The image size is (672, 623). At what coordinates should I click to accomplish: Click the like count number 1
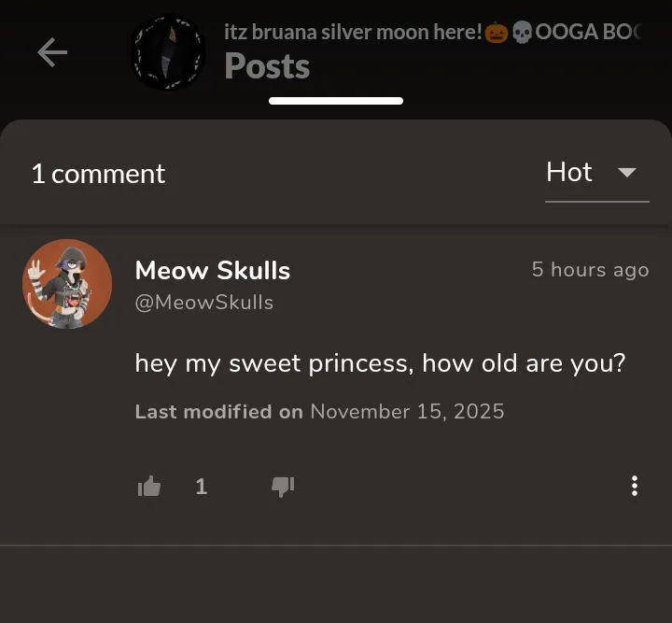[x=201, y=486]
